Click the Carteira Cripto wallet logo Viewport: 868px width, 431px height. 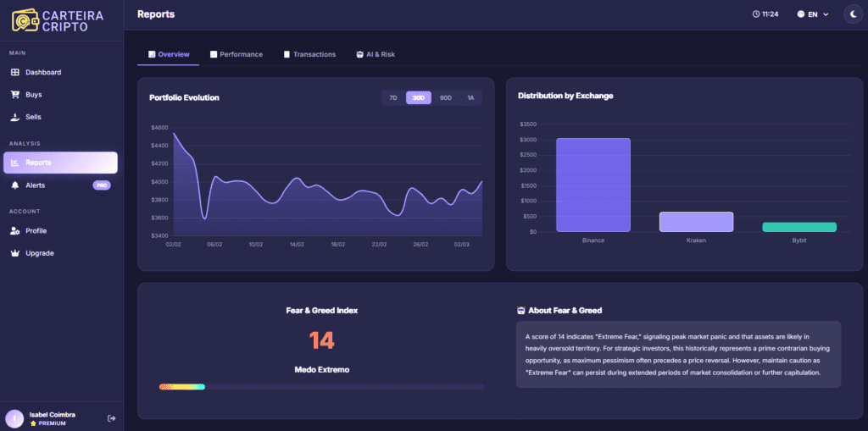click(x=25, y=20)
